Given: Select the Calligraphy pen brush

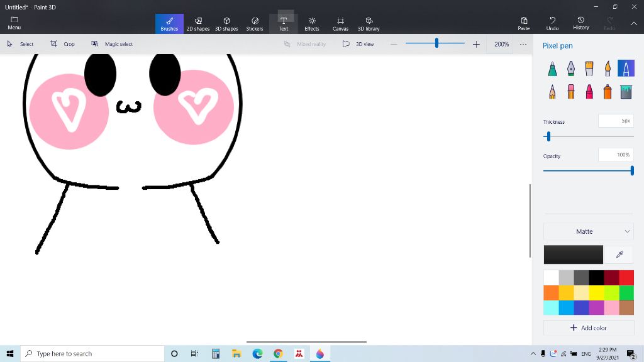Looking at the screenshot, I should coord(571,69).
